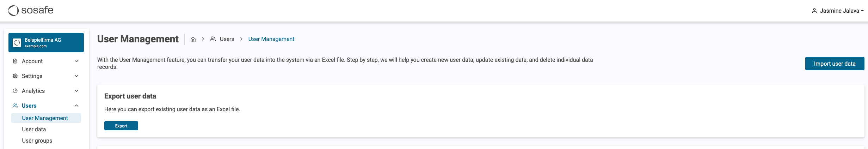Click the SoSafe logo

coord(31,11)
